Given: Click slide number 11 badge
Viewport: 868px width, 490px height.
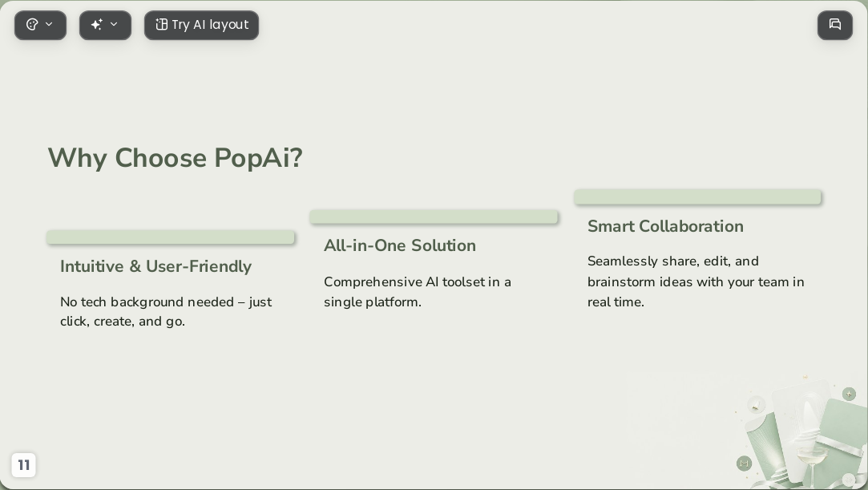Looking at the screenshot, I should pyautogui.click(x=23, y=464).
